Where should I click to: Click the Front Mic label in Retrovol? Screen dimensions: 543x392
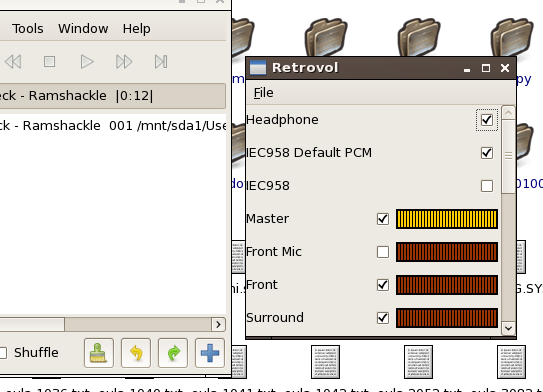tap(274, 252)
